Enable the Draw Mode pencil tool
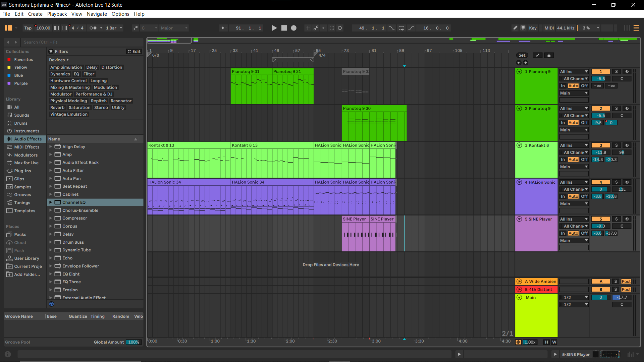The width and height of the screenshot is (644, 362). (515, 28)
